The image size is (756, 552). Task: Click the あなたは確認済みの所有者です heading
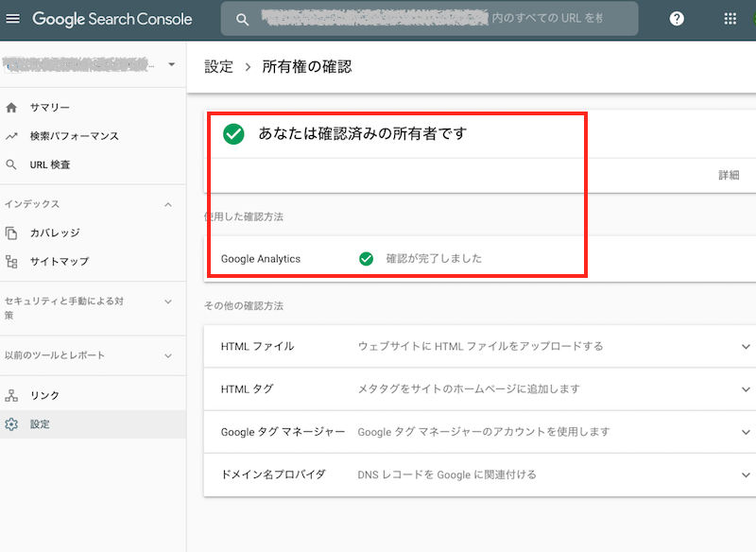363,133
